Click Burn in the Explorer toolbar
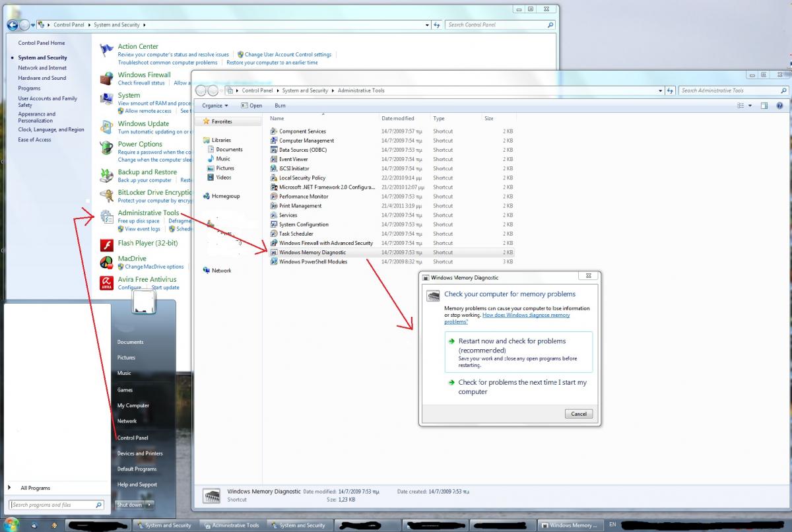Screen dimensions: 792x532 click(x=280, y=106)
